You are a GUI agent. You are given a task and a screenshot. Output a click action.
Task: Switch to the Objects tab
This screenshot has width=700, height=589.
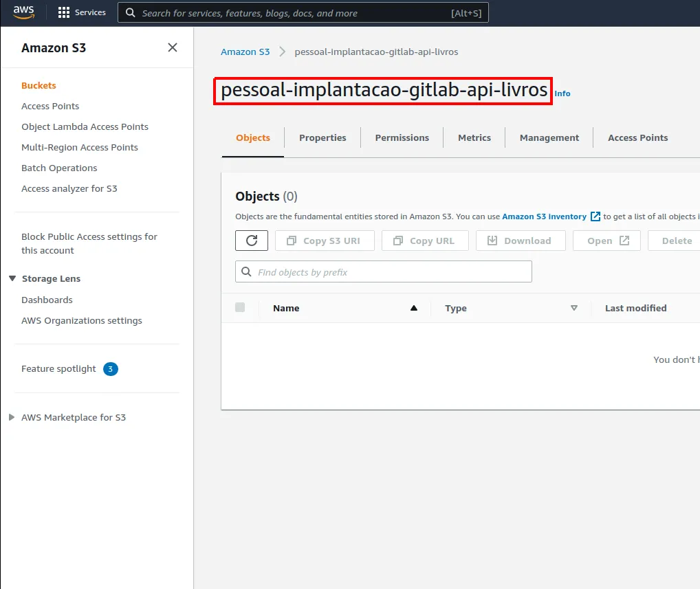coord(252,137)
